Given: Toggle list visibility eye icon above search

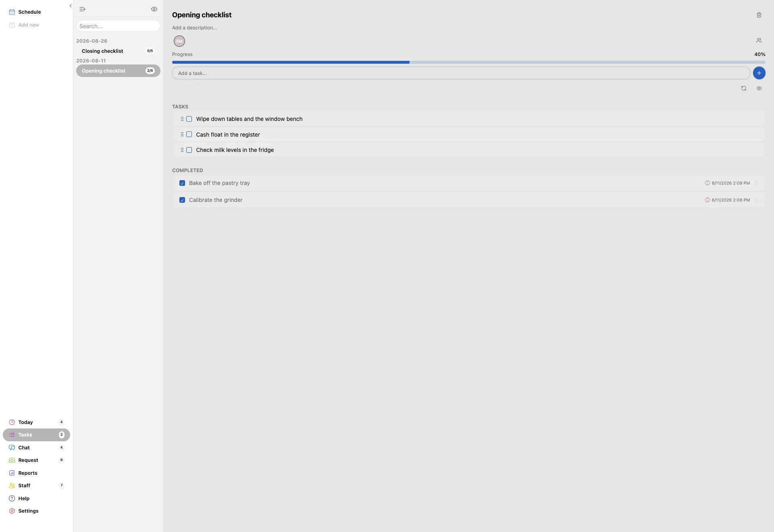Looking at the screenshot, I should pos(154,9).
